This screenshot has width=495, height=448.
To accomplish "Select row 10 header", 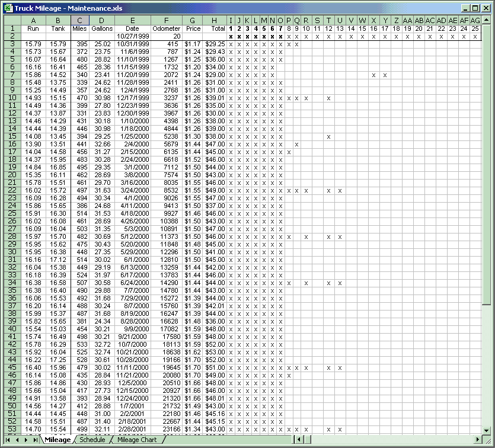I will pyautogui.click(x=11, y=98).
